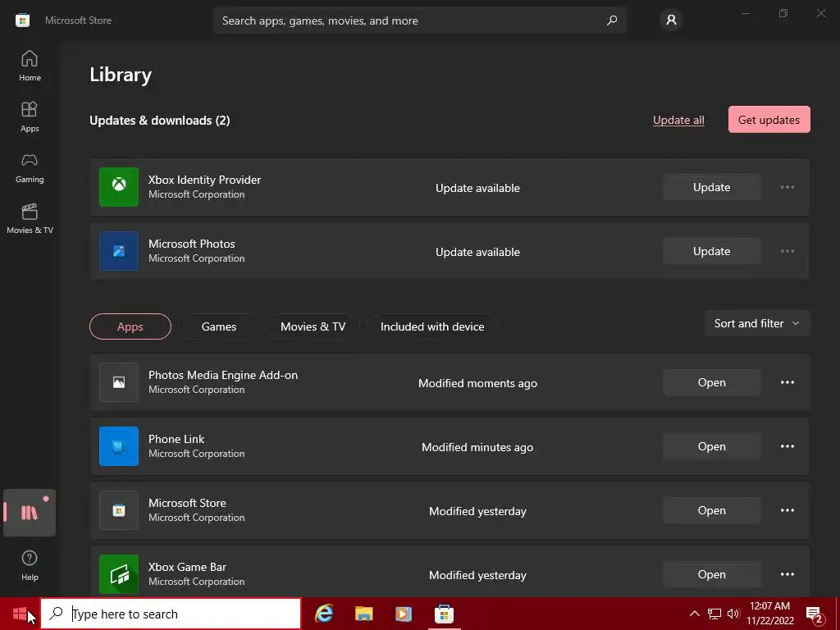Screen dimensions: 840x630
Task: Click the network tray icon
Action: point(714,614)
